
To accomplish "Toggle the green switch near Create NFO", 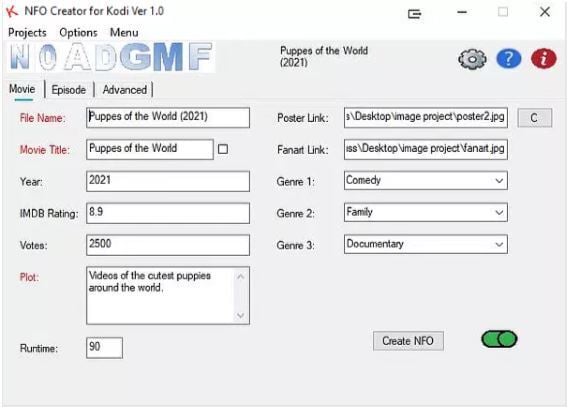I will [x=499, y=339].
